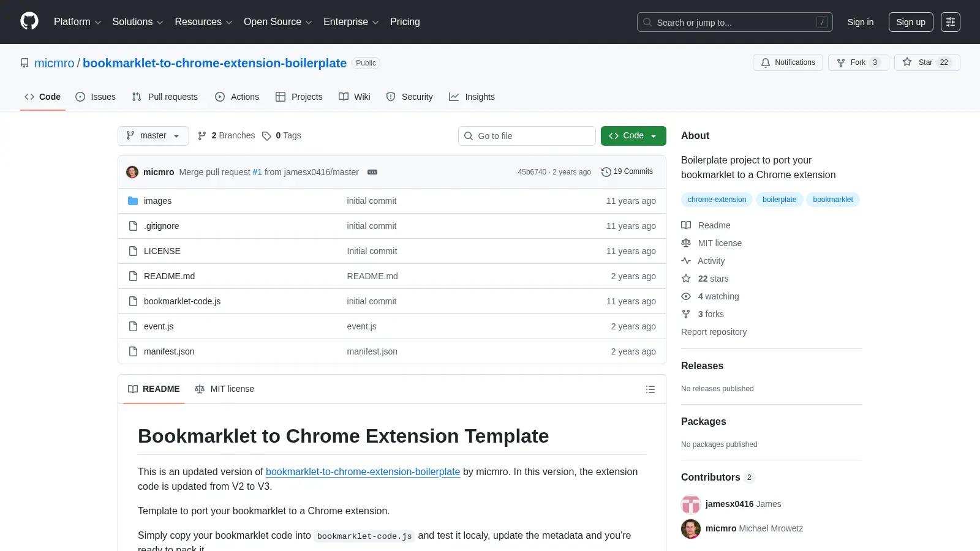Open the micmro owner link

point(55,63)
